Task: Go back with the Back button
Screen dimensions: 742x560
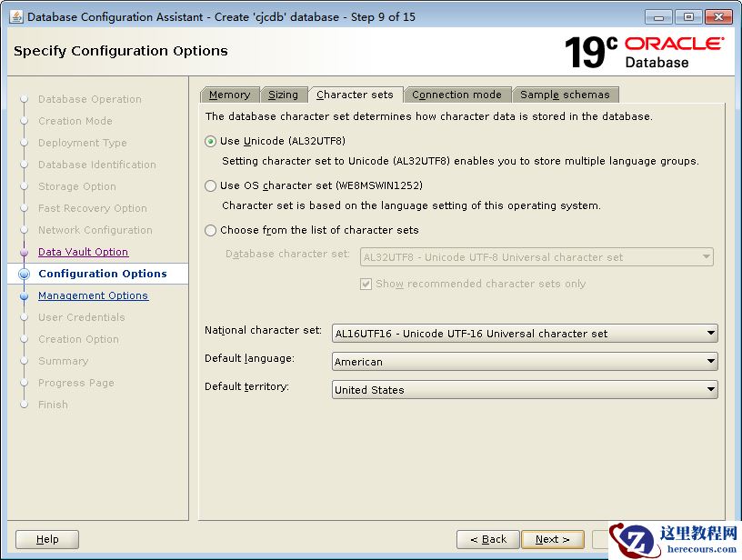Action: tap(488, 539)
